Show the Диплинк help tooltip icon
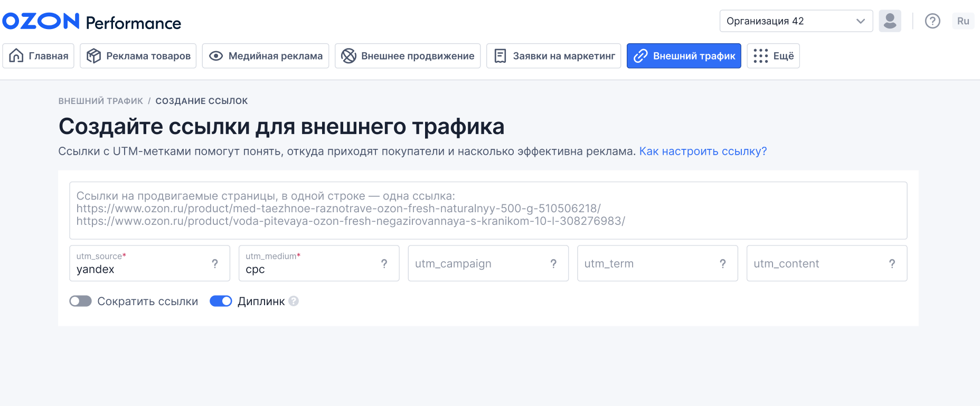 (294, 301)
